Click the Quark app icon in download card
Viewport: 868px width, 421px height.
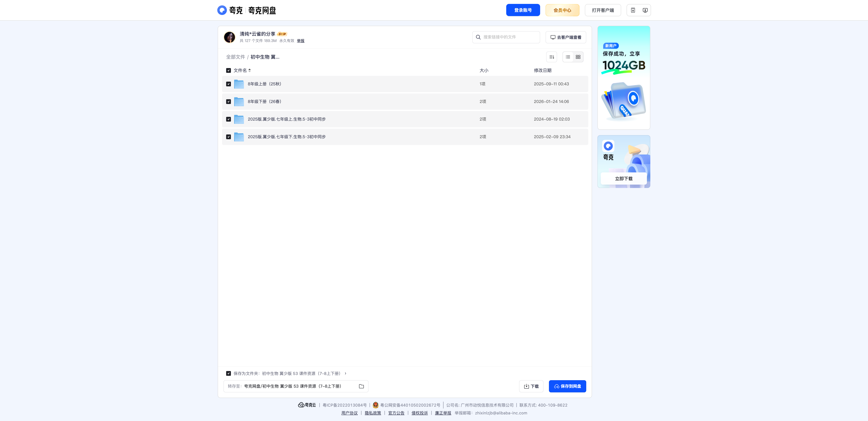(608, 146)
